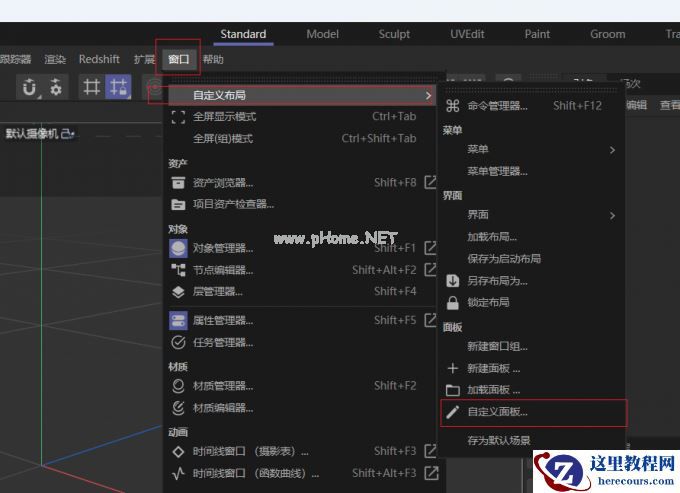The width and height of the screenshot is (680, 493).
Task: Open snap settings gear icon
Action: 55,87
